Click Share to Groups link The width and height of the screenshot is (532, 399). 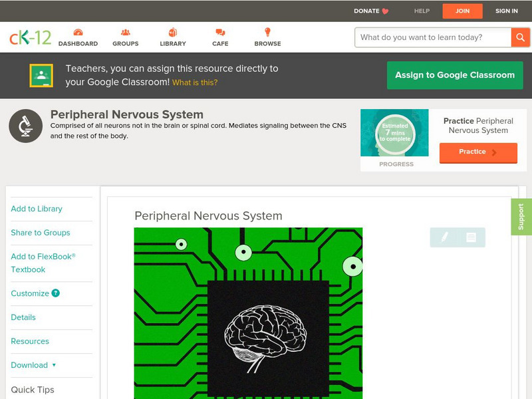41,232
